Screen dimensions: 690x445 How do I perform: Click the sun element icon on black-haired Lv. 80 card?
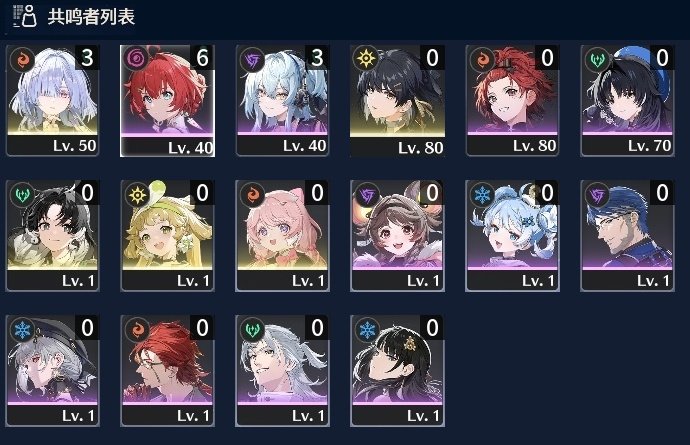367,58
